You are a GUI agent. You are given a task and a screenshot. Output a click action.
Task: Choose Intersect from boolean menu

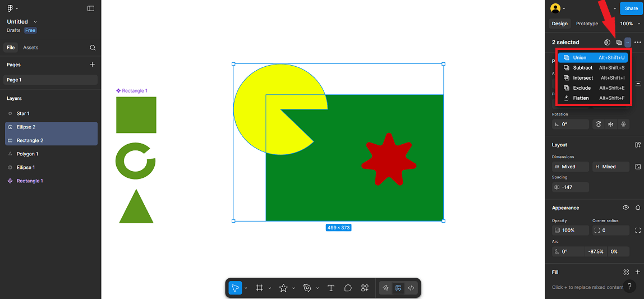coord(592,77)
